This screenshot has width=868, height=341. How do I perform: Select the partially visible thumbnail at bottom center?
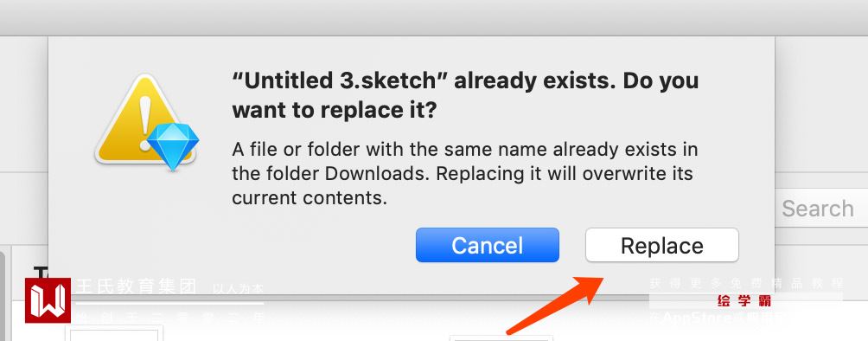point(501,338)
